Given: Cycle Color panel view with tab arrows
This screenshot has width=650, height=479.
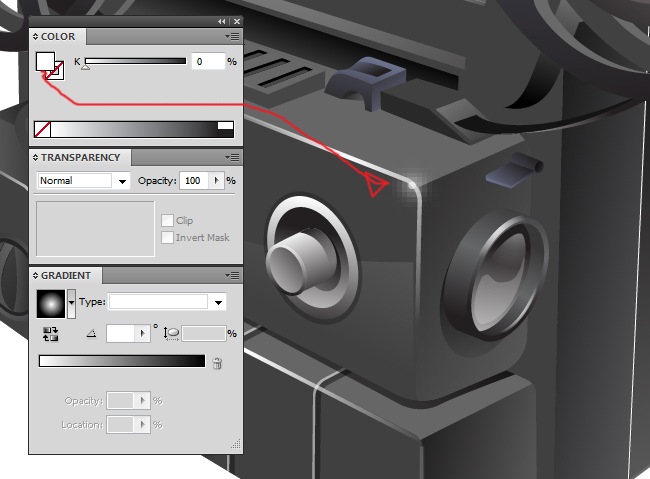Looking at the screenshot, I should pyautogui.click(x=35, y=36).
